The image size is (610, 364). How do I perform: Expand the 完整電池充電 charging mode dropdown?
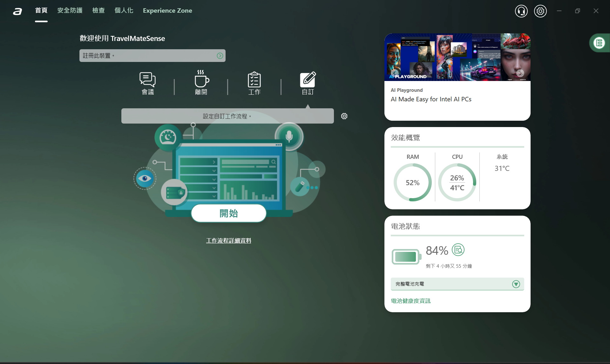(x=516, y=284)
